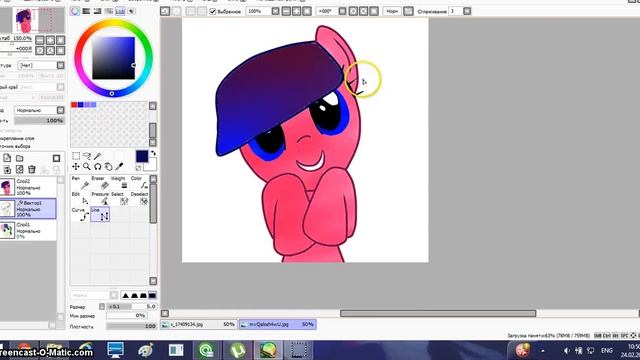
Task: Toggle transparent color under foreground swatch
Action: tap(138, 168)
